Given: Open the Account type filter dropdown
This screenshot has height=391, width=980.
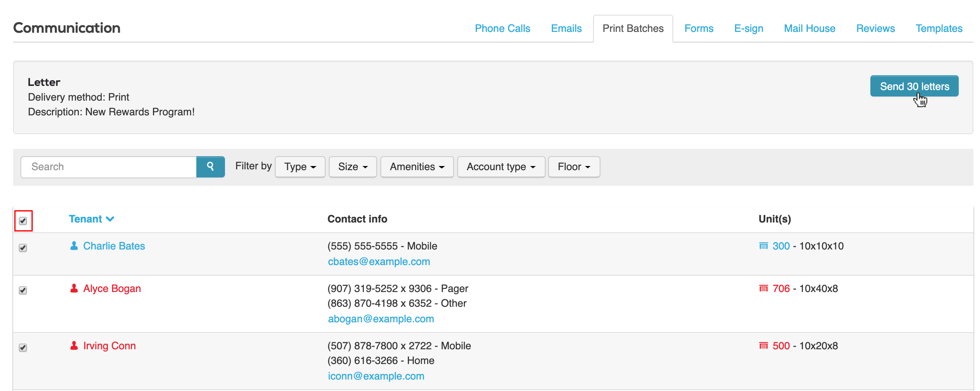Looking at the screenshot, I should (x=501, y=167).
